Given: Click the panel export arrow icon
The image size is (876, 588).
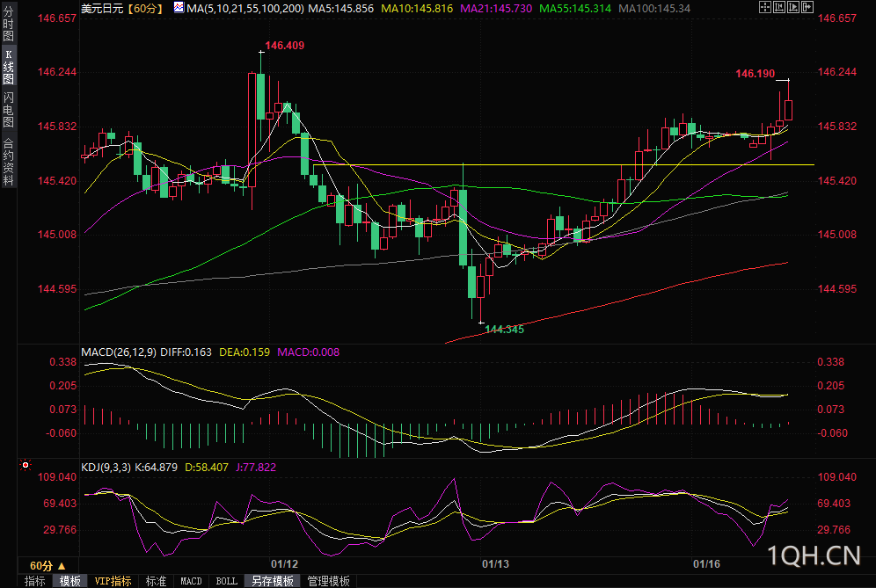Looking at the screenshot, I should pos(807,7).
